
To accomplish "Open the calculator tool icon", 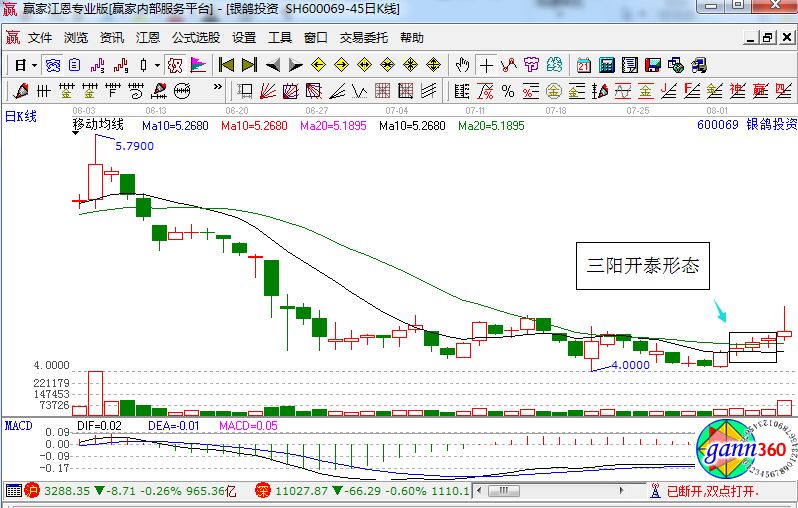I will tap(606, 65).
